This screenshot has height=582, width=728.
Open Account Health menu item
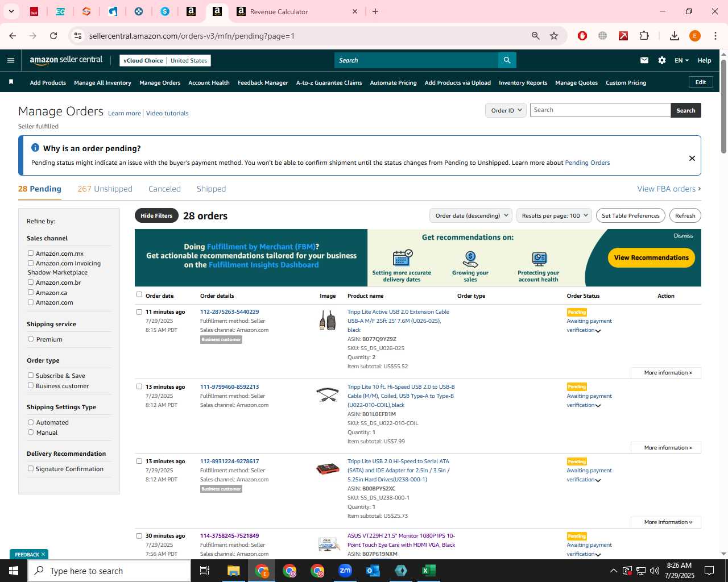click(209, 82)
